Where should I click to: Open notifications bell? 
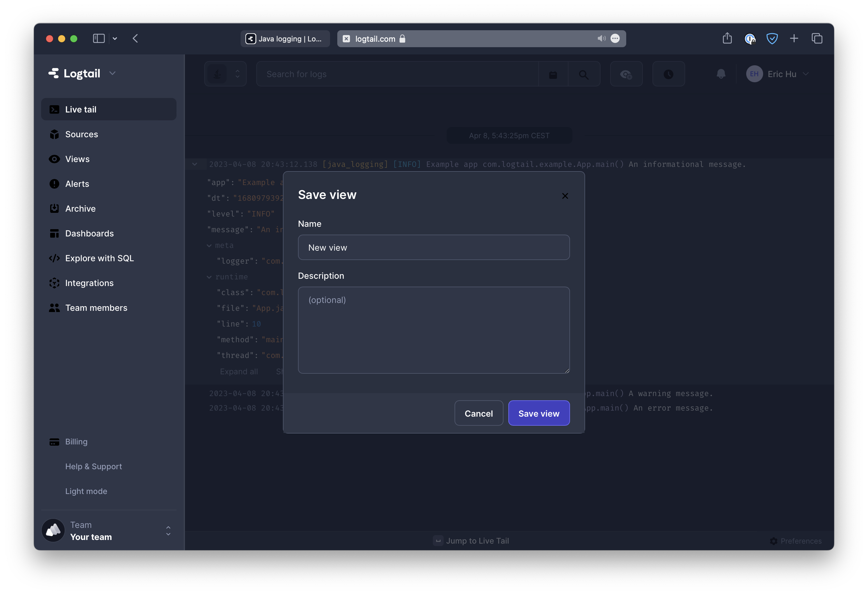721,74
